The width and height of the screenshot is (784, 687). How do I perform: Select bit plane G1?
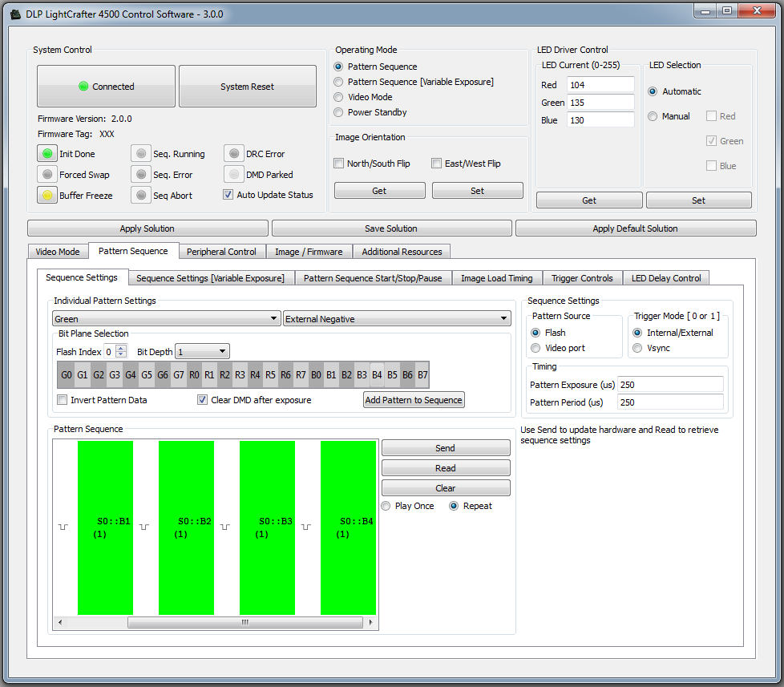(83, 375)
